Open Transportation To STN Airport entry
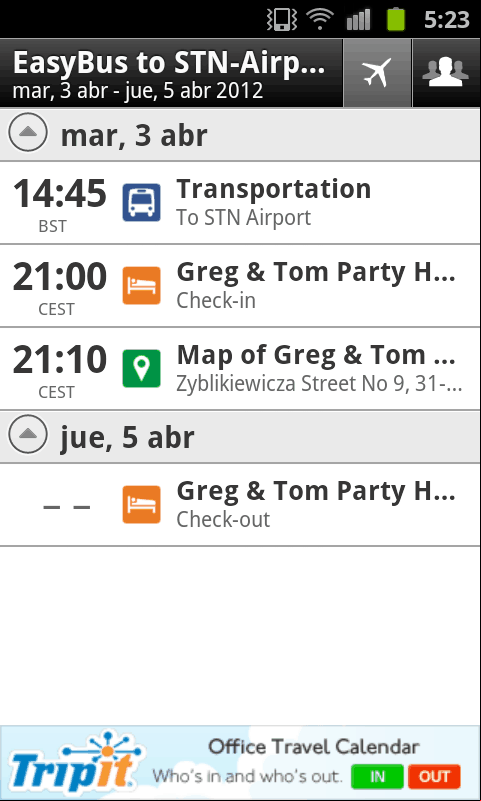Viewport: 481px width, 801px height. tap(240, 203)
